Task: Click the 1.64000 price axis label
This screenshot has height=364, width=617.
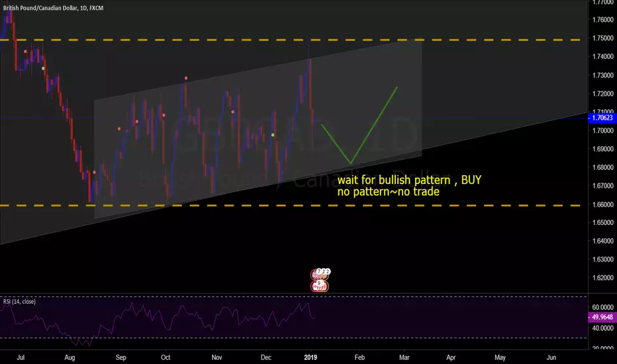Action: click(x=603, y=241)
